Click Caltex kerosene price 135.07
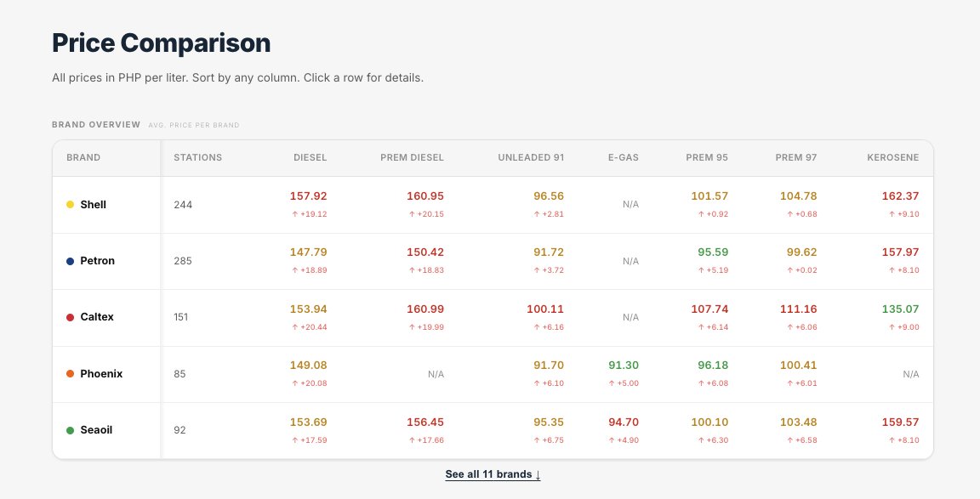Image resolution: width=980 pixels, height=499 pixels. pos(900,309)
